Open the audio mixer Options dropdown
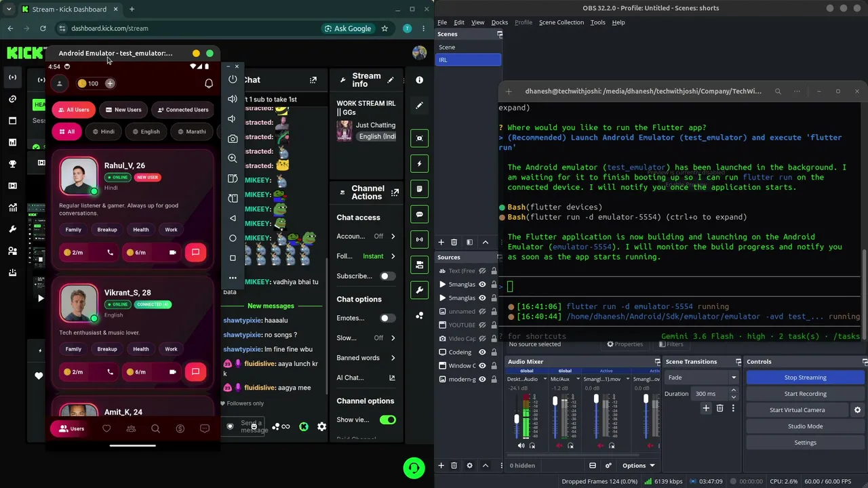Screen dimensions: 868x488 [639, 466]
